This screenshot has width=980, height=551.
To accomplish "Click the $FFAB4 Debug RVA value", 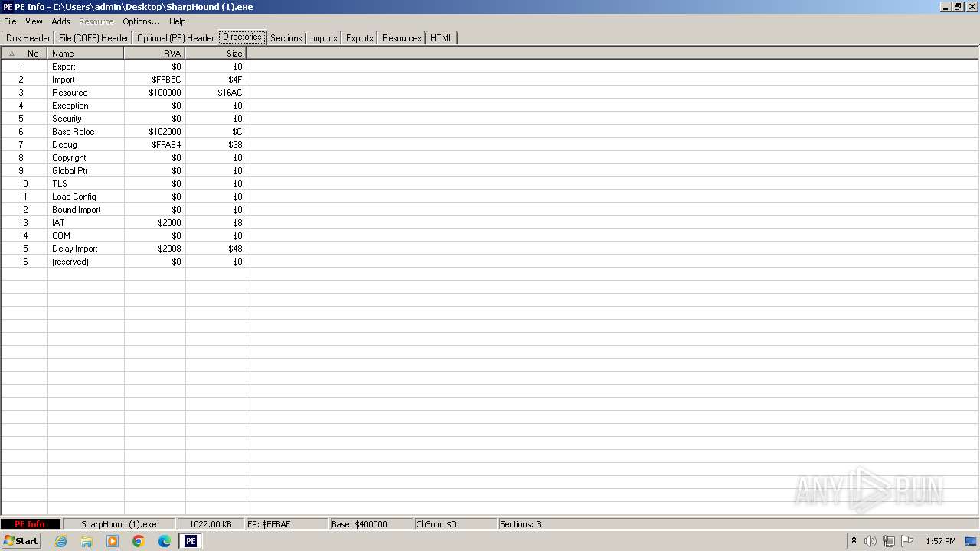I will click(x=166, y=145).
